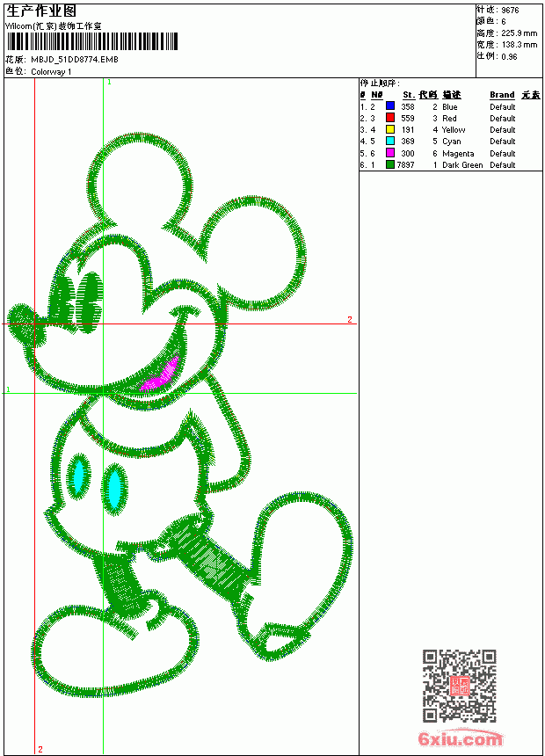Click 'Default' brand in the Dark Green row

click(x=502, y=165)
